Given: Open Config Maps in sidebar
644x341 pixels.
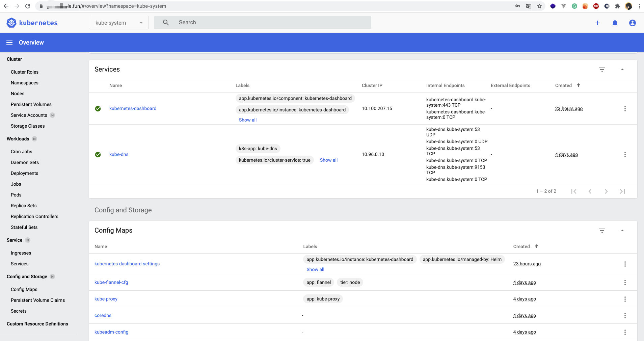Looking at the screenshot, I should pyautogui.click(x=24, y=289).
